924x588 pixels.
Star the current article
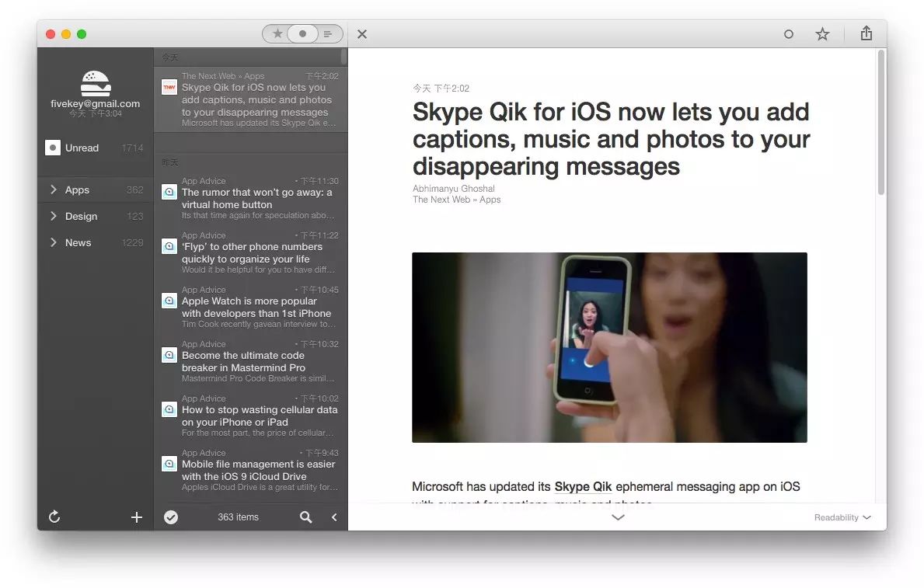pos(822,34)
